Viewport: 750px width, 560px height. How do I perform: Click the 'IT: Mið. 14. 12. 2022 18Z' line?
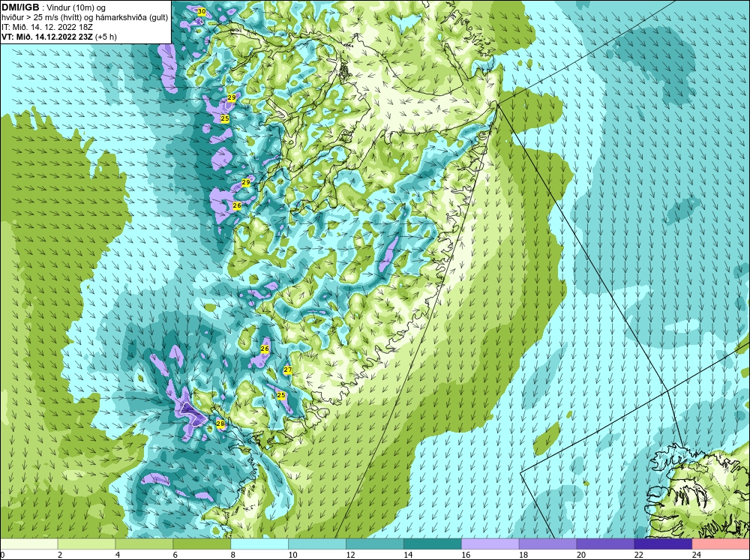point(46,27)
